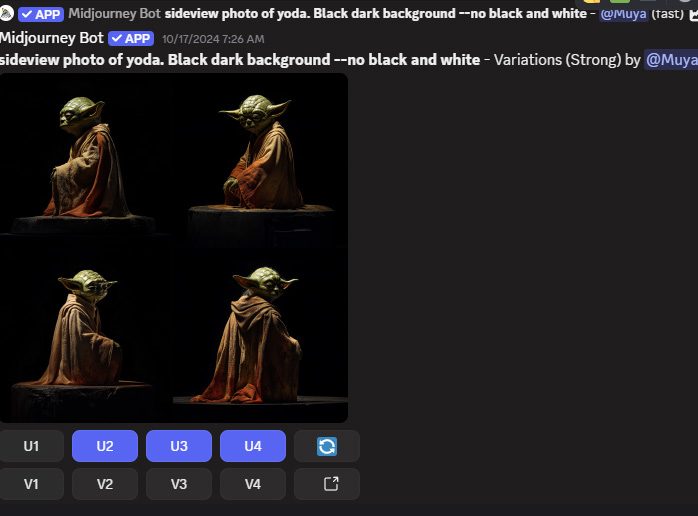Open the generated Yoda image grid
Screen dimensions: 698x516
174,248
